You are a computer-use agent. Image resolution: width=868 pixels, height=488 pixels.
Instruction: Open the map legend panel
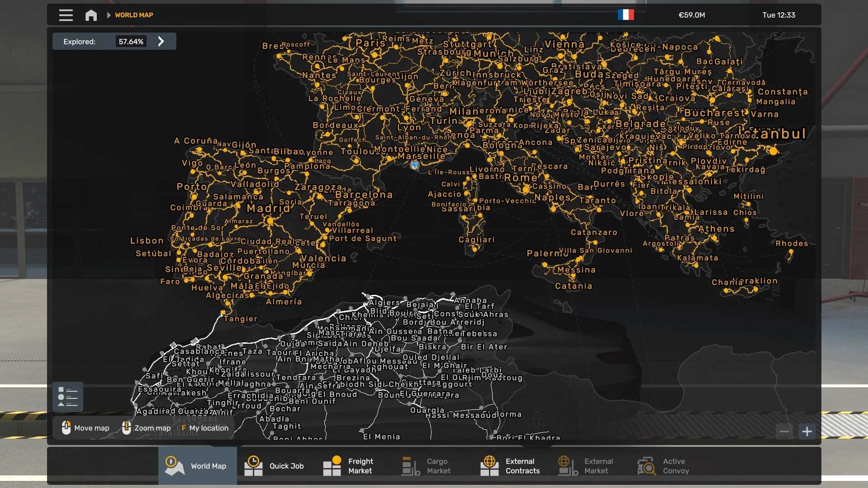[x=68, y=397]
